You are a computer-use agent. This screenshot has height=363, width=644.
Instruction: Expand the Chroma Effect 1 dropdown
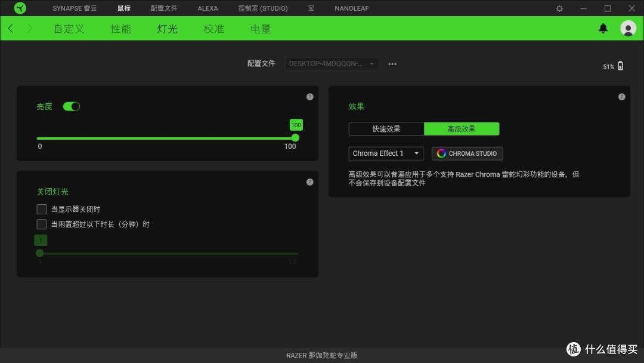tap(386, 153)
